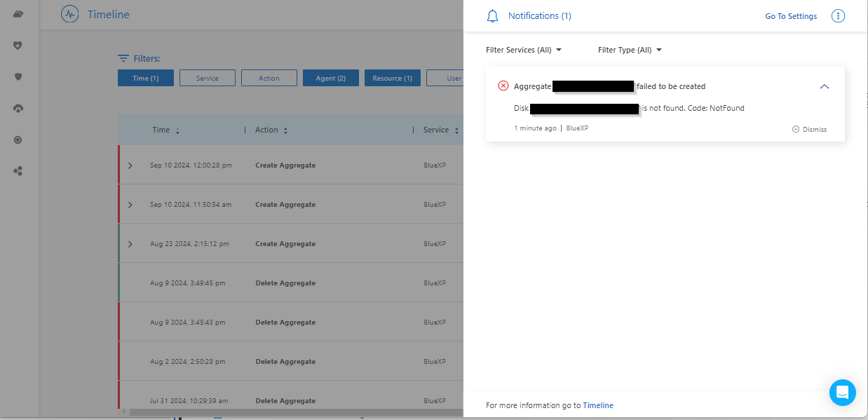
Task: Click the Governance cloud-lock sidebar icon
Action: [x=19, y=108]
